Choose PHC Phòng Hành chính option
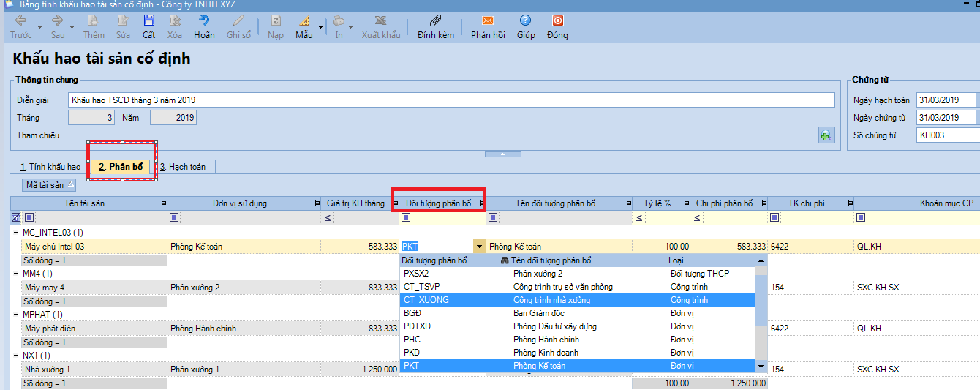Viewport: 980px width, 390px height. click(x=578, y=340)
